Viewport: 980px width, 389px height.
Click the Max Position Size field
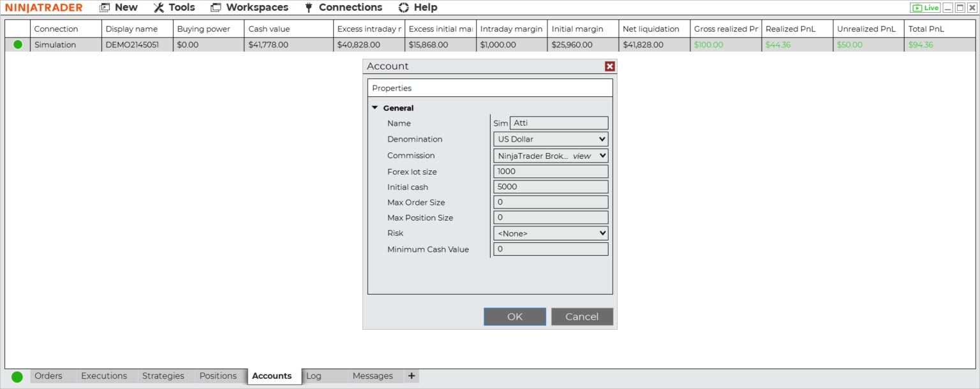tap(551, 217)
